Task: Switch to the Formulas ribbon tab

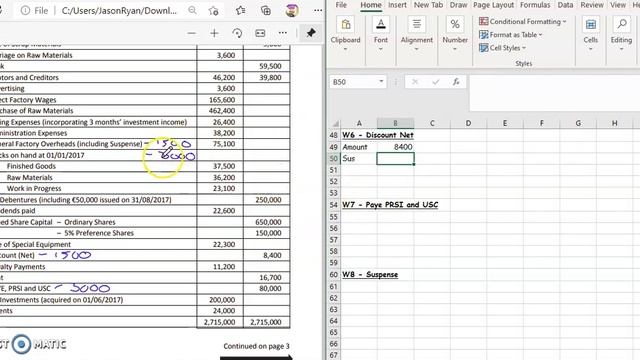Action: (535, 5)
